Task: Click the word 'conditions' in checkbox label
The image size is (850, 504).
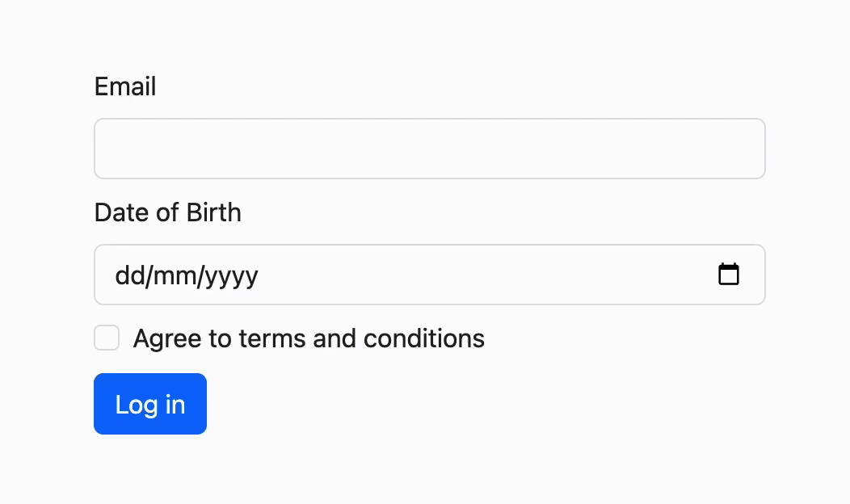Action: click(424, 338)
